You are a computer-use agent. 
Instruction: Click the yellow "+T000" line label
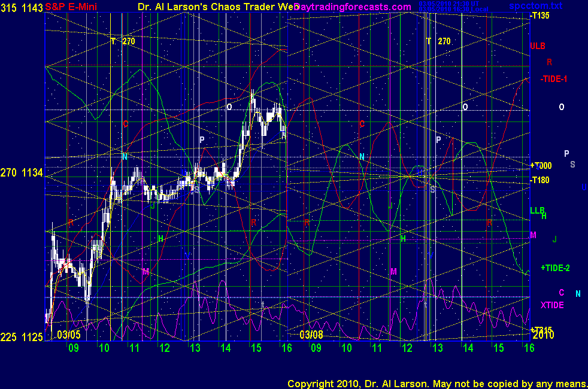pos(541,166)
